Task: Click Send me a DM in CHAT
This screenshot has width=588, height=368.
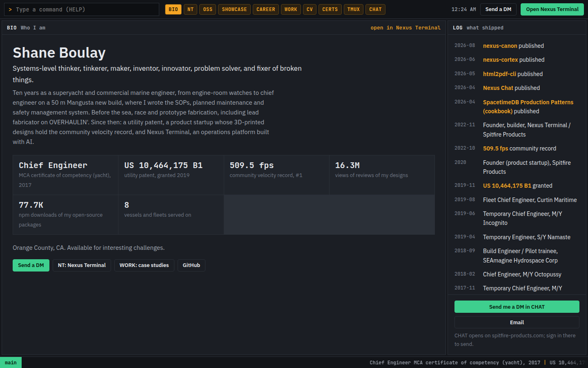Action: click(x=517, y=307)
